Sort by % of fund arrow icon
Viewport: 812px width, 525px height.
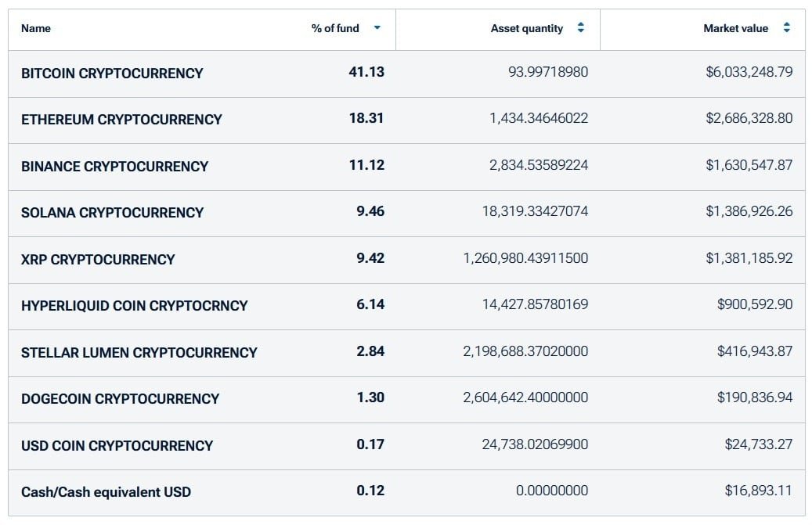click(x=377, y=28)
